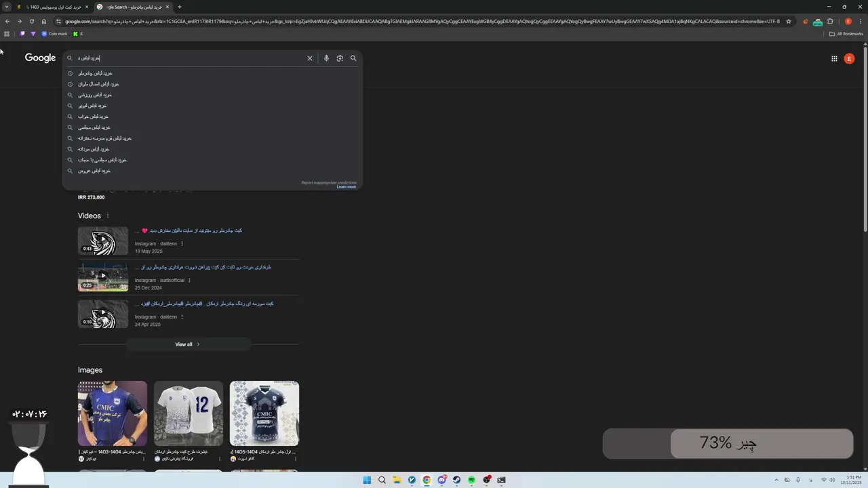Reload the current page
This screenshot has height=488, width=868.
(x=31, y=21)
